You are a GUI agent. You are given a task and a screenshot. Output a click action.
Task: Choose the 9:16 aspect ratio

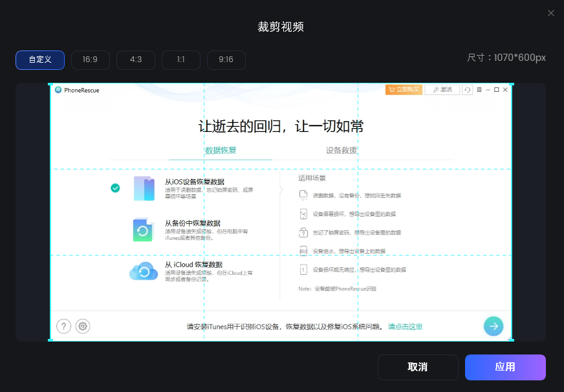click(x=226, y=60)
